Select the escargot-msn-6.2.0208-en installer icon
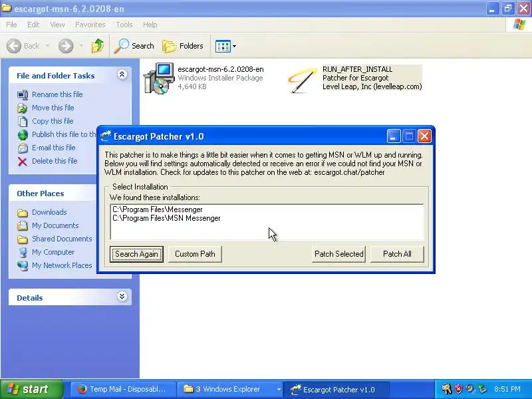532x399 pixels. pyautogui.click(x=159, y=78)
